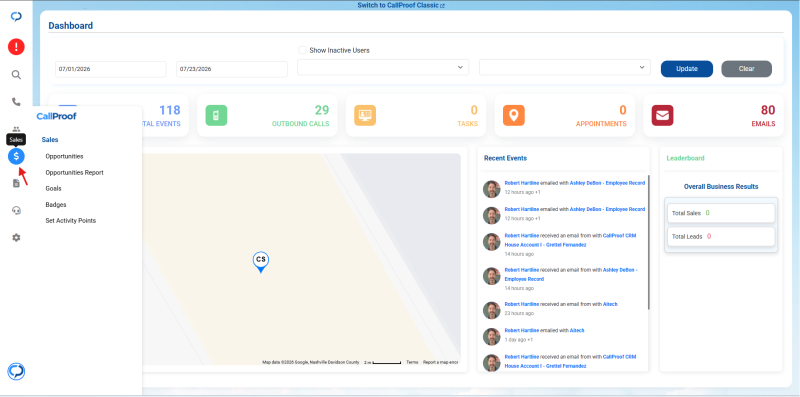Image resolution: width=800 pixels, height=397 pixels.
Task: Open the settings gear in sidebar
Action: tap(16, 238)
